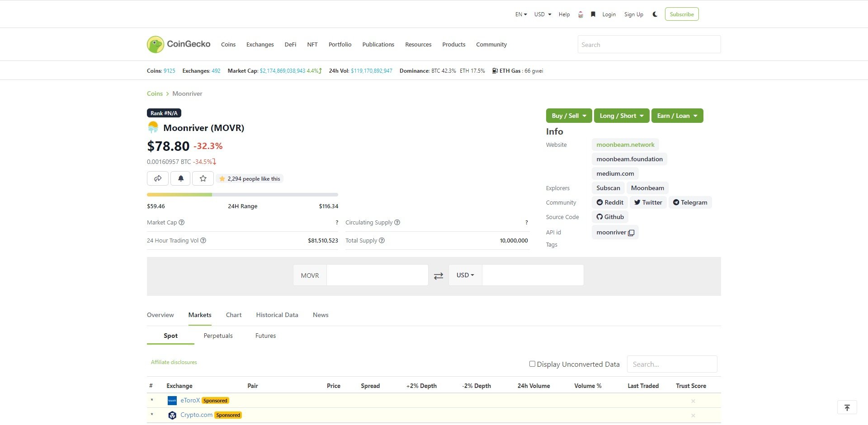Viewport: 868px width, 425px height.
Task: Click the price alert bell icon
Action: (x=181, y=178)
